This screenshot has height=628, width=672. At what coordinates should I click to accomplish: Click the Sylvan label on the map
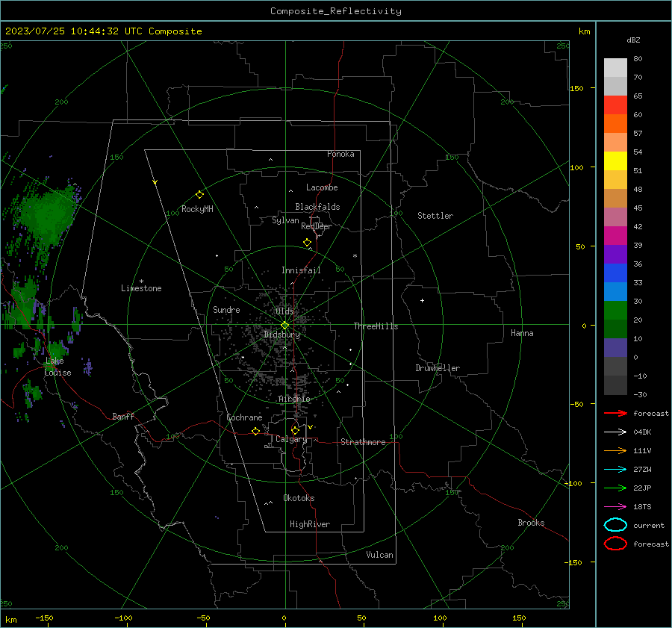click(x=285, y=220)
